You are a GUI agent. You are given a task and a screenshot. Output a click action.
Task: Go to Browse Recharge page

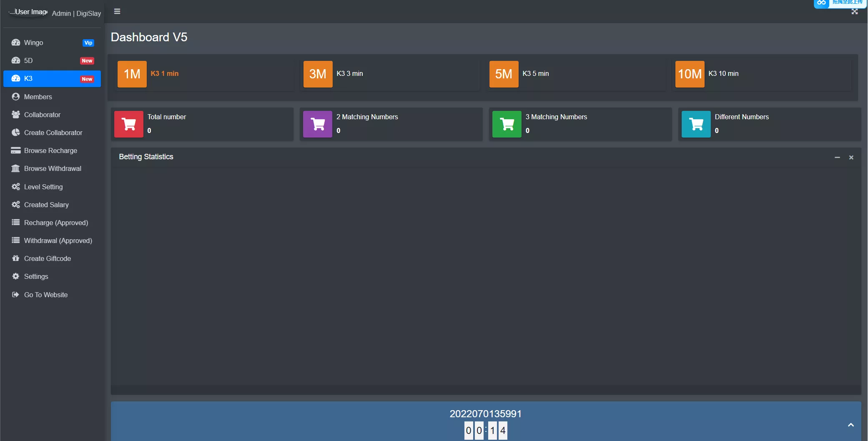pyautogui.click(x=50, y=150)
